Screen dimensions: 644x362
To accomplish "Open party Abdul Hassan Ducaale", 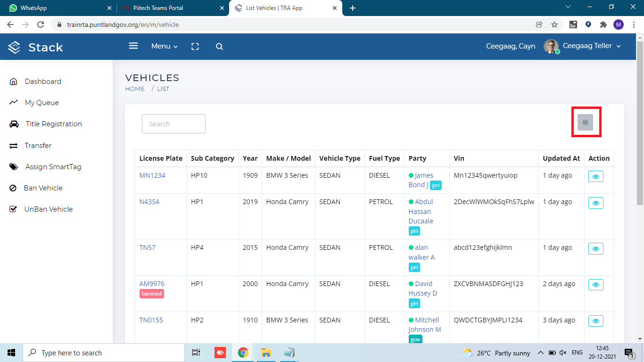I will pyautogui.click(x=421, y=211).
